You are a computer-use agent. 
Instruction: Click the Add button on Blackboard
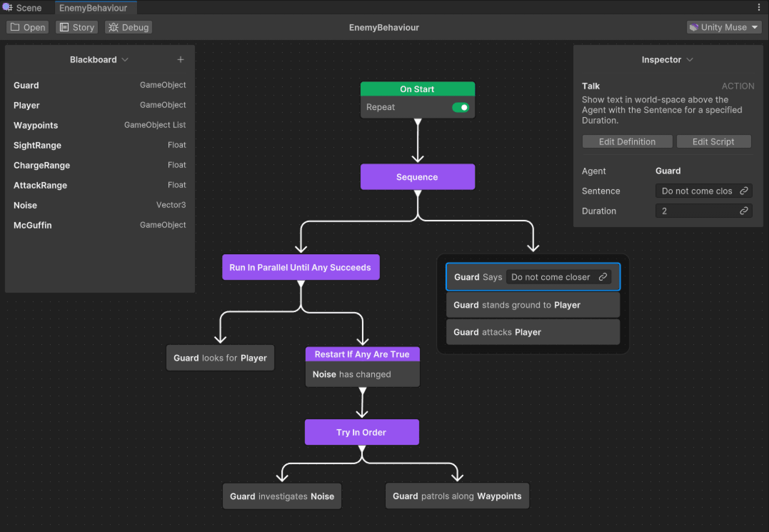180,59
